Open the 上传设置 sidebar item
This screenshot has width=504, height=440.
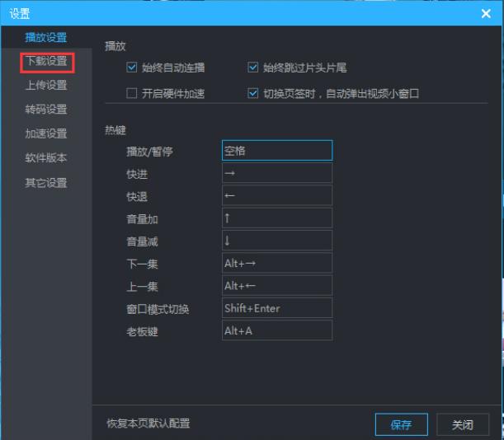(x=46, y=85)
